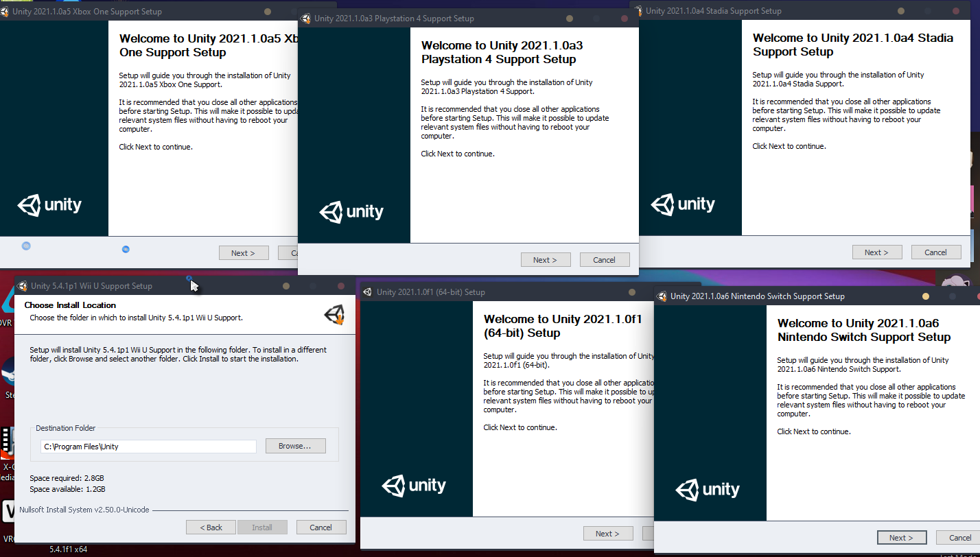Screen dimensions: 980x557
Task: Minimize the Playstation 4 Support Setup window
Action: (568, 19)
